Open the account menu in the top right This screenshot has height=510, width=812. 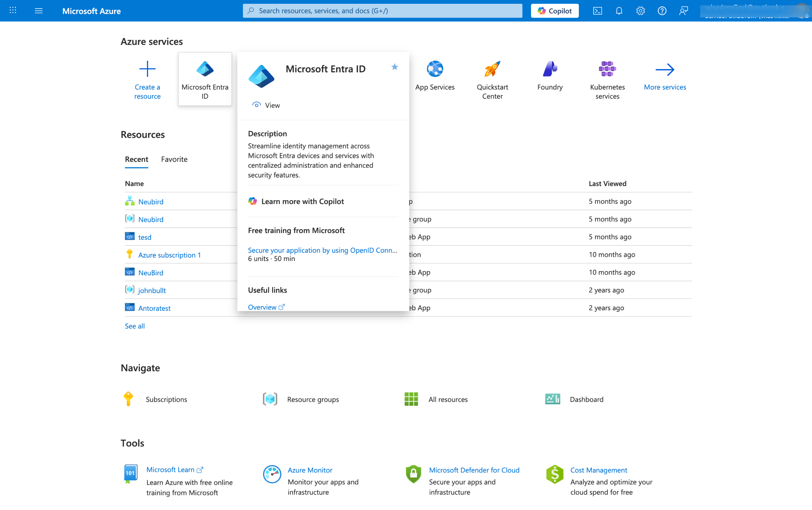[755, 11]
